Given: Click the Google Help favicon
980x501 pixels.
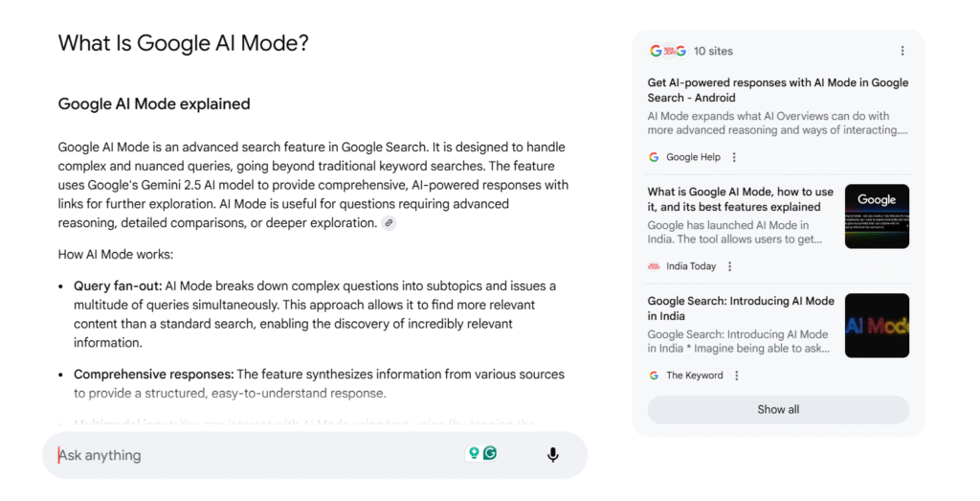Looking at the screenshot, I should tap(654, 157).
